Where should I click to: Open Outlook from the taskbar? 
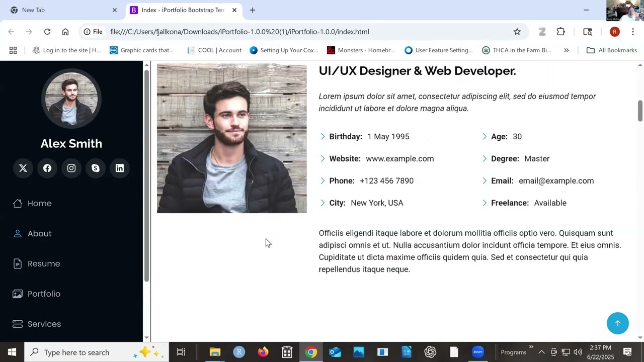click(x=335, y=352)
